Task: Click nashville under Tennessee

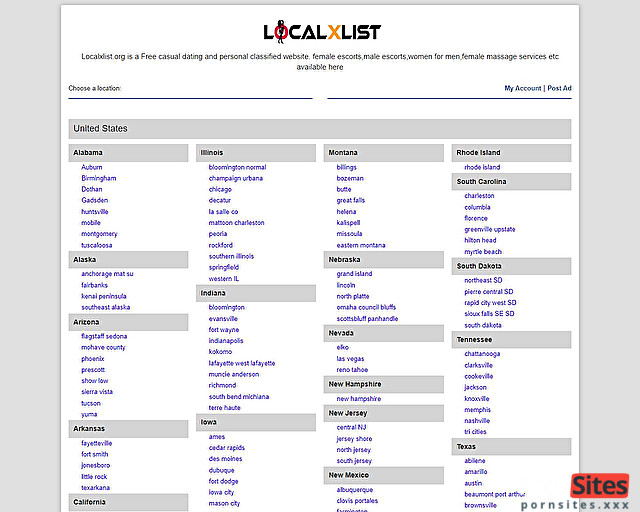Action: point(477,421)
